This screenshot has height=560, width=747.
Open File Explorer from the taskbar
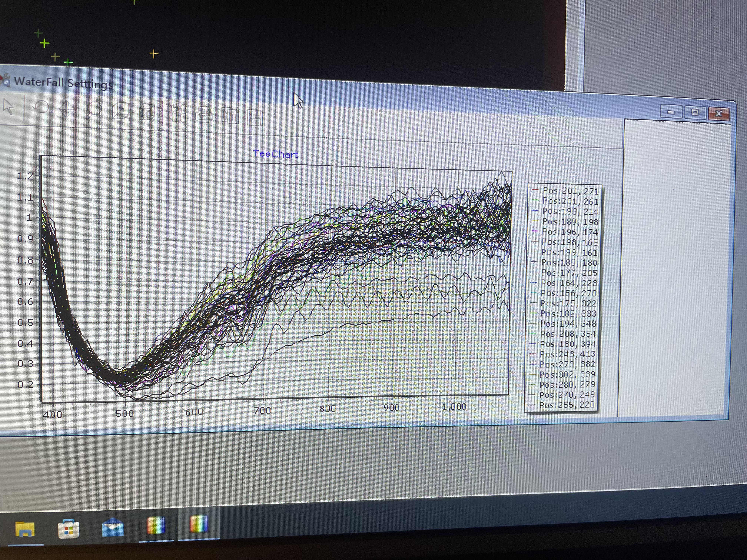[x=25, y=529]
